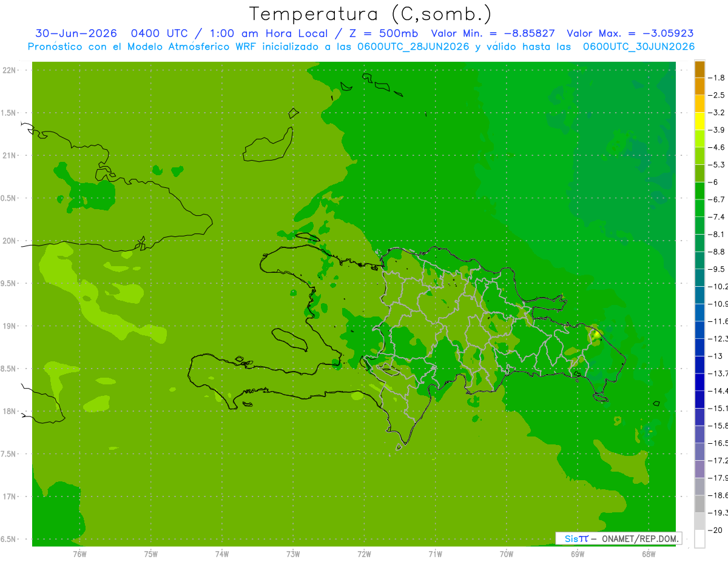Click the -20 legend value

coord(716,530)
